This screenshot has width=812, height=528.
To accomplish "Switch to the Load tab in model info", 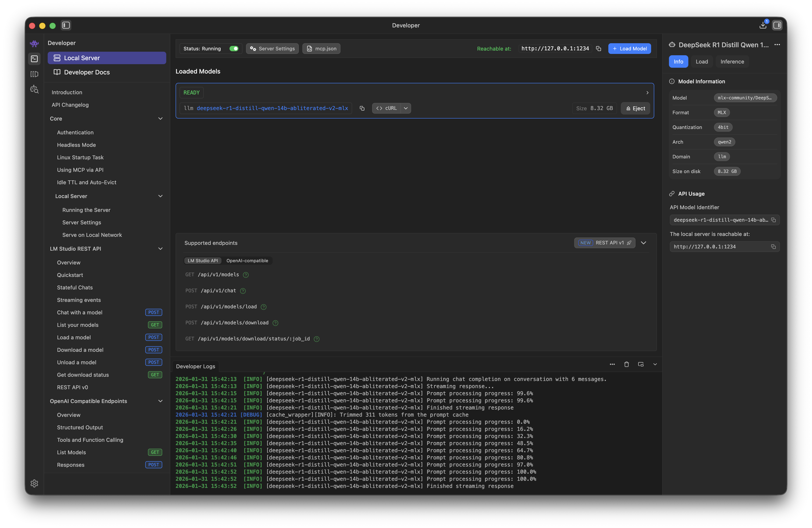I will click(x=702, y=61).
